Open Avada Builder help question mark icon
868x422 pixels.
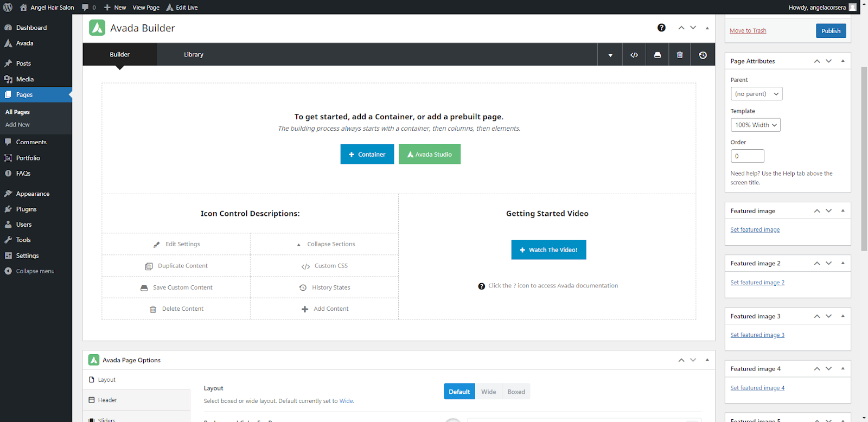coord(661,28)
